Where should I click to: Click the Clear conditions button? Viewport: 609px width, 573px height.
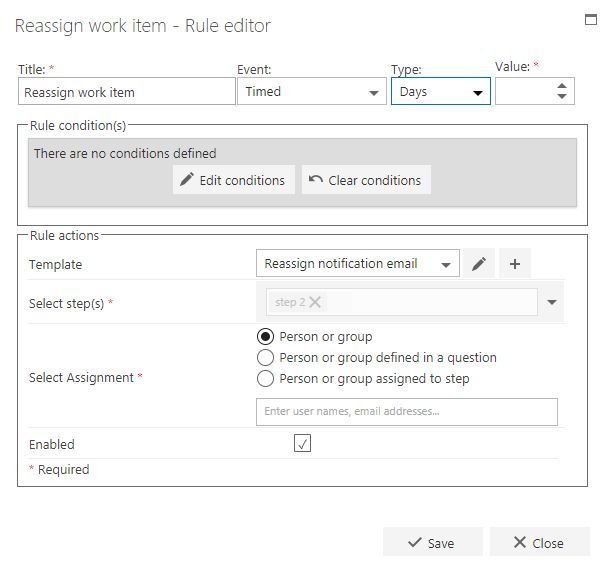[366, 180]
